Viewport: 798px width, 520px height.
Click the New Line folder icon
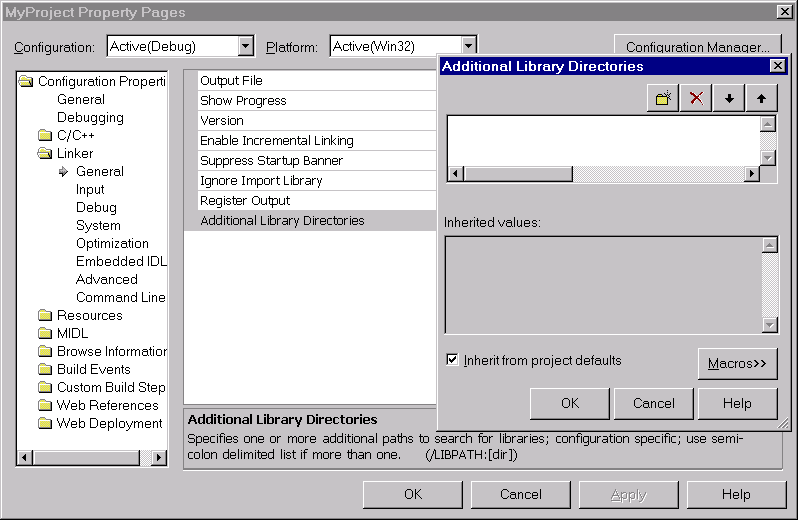tap(663, 98)
